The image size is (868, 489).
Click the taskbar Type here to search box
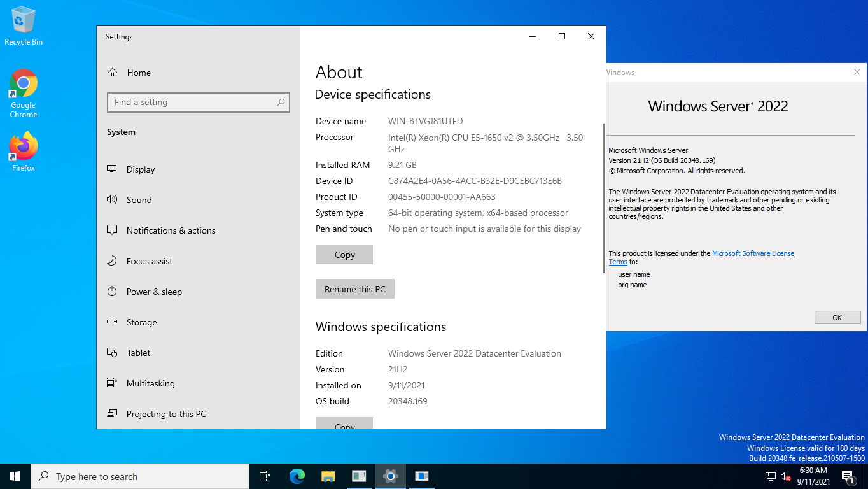pos(140,476)
